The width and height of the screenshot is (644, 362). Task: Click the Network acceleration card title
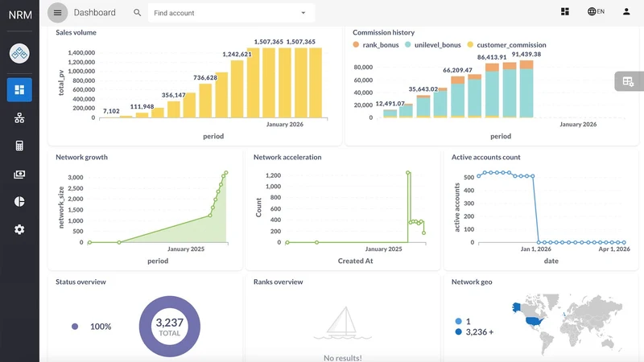coord(287,157)
